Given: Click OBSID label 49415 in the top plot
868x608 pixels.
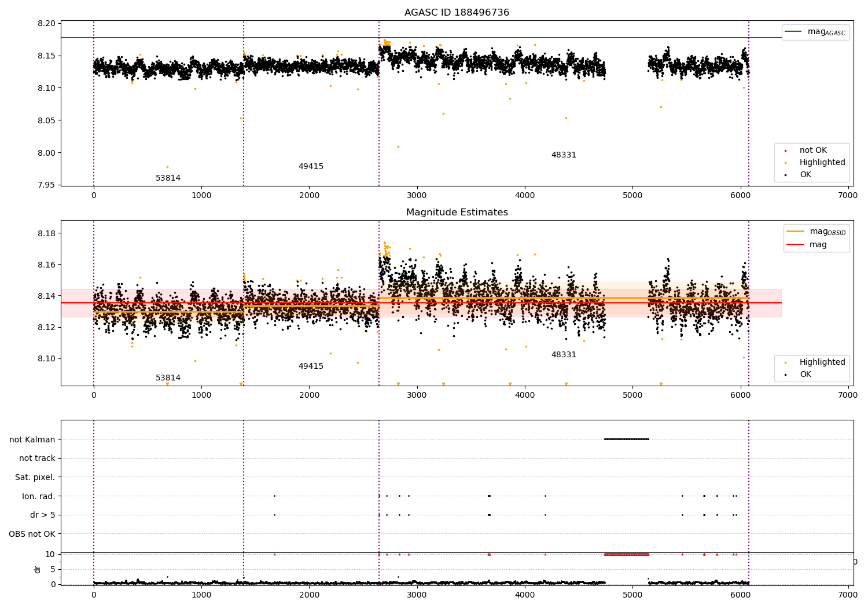Looking at the screenshot, I should 311,167.
